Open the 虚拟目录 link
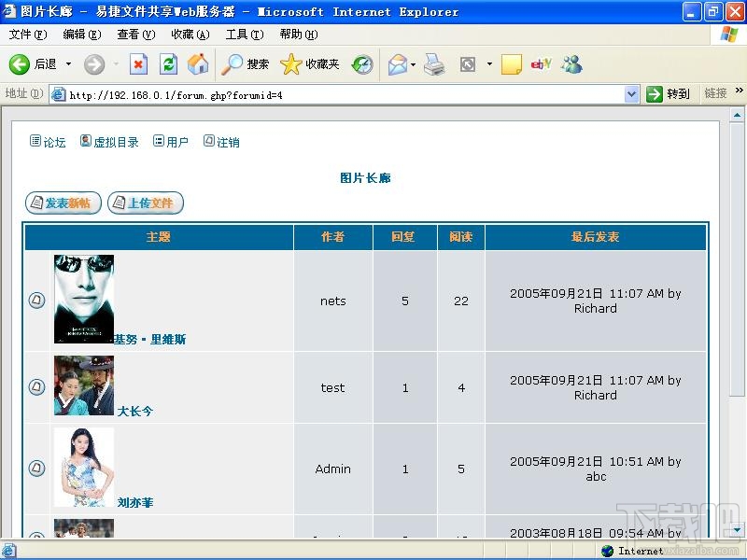Viewport: 747px width, 560px height. click(116, 143)
